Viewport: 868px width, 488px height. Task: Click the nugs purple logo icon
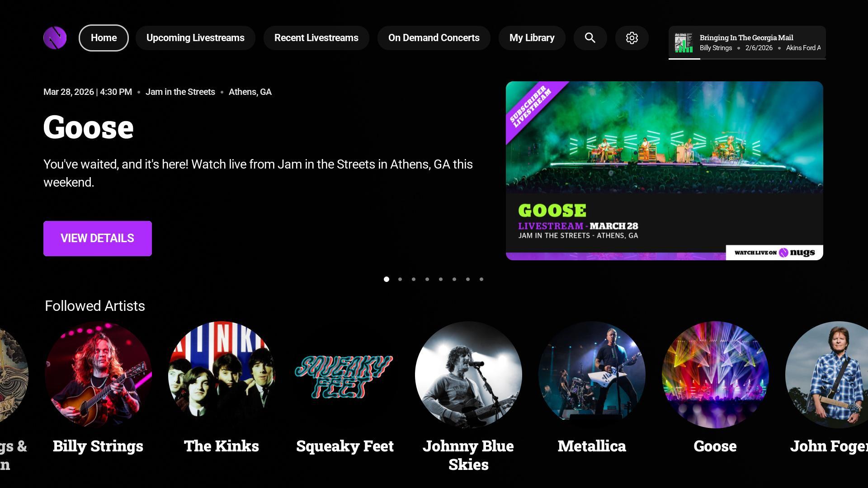pos(55,38)
